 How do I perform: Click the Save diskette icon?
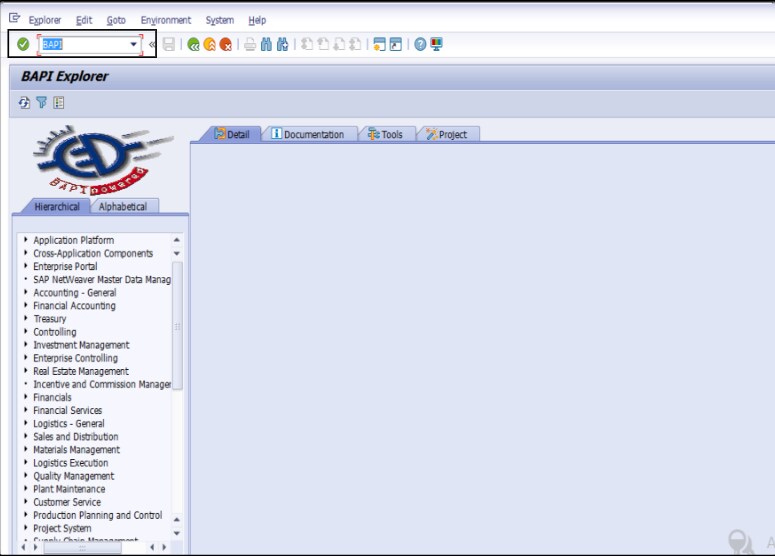click(169, 44)
